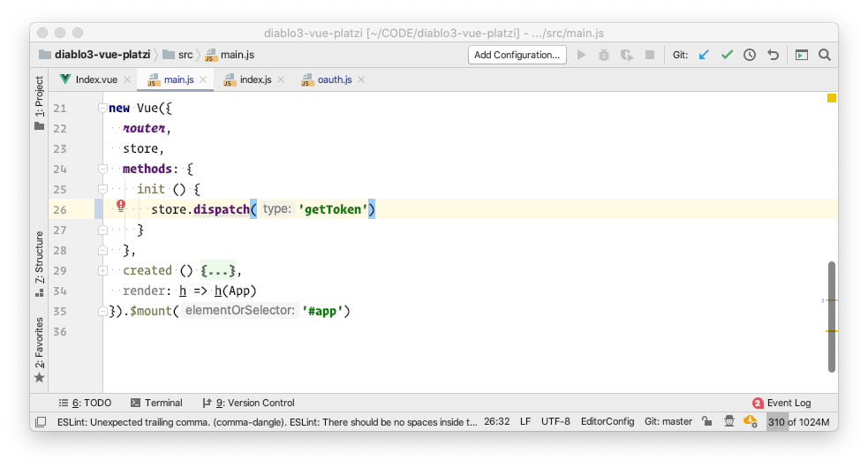The height and width of the screenshot is (468, 868).
Task: Click the Stop square icon
Action: (x=650, y=55)
